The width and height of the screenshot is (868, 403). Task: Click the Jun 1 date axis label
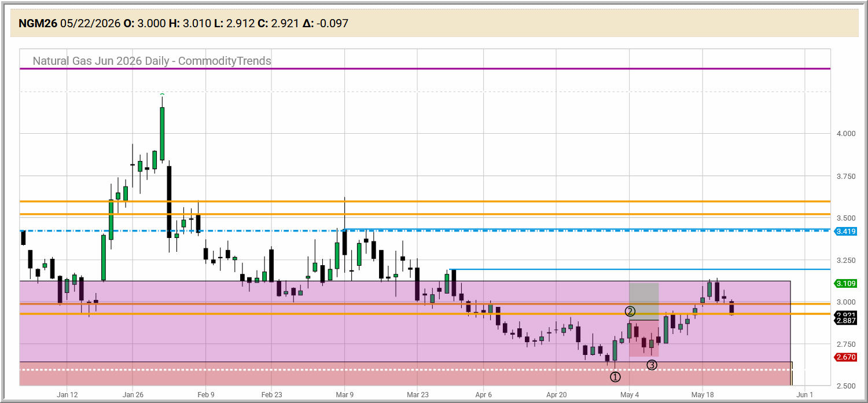(x=804, y=394)
